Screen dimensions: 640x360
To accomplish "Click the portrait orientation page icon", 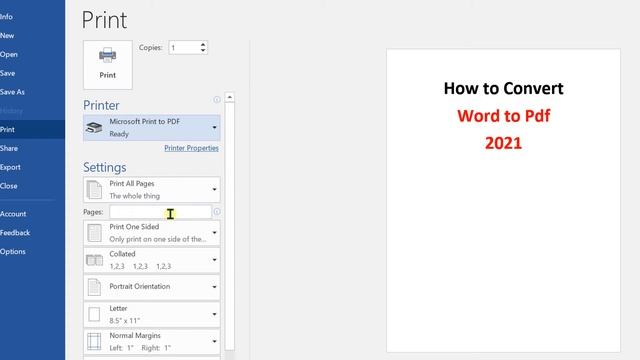I will point(94,287).
